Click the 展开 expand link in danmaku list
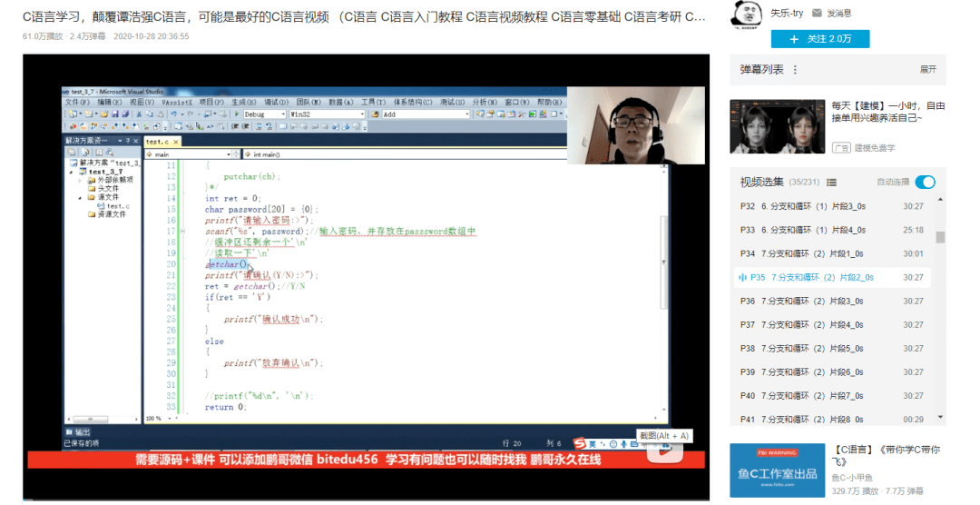This screenshot has width=980, height=505. [x=927, y=69]
